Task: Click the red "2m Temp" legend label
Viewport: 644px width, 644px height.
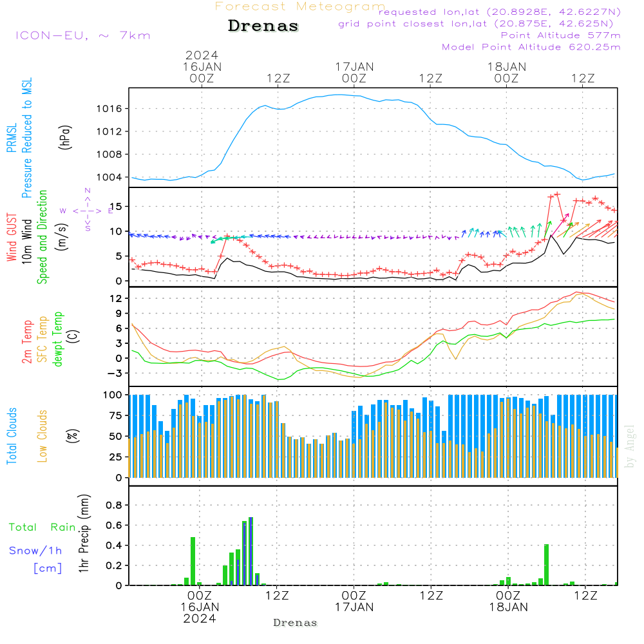Action: [x=26, y=342]
